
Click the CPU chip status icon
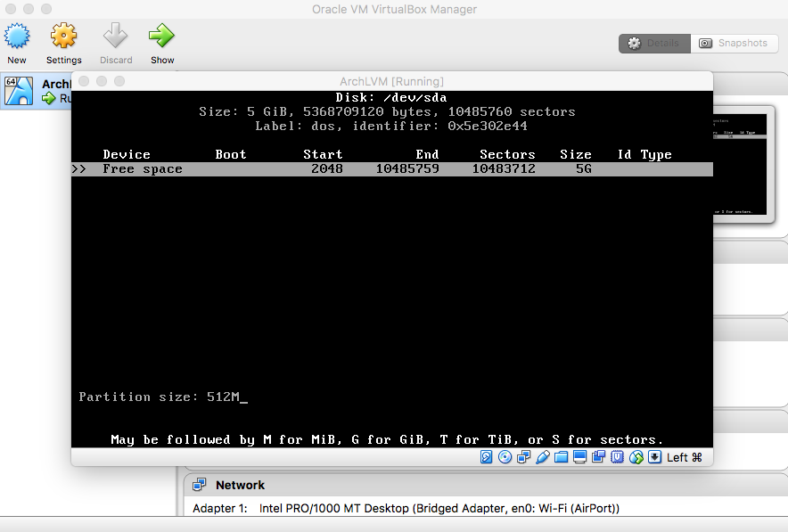click(x=617, y=457)
